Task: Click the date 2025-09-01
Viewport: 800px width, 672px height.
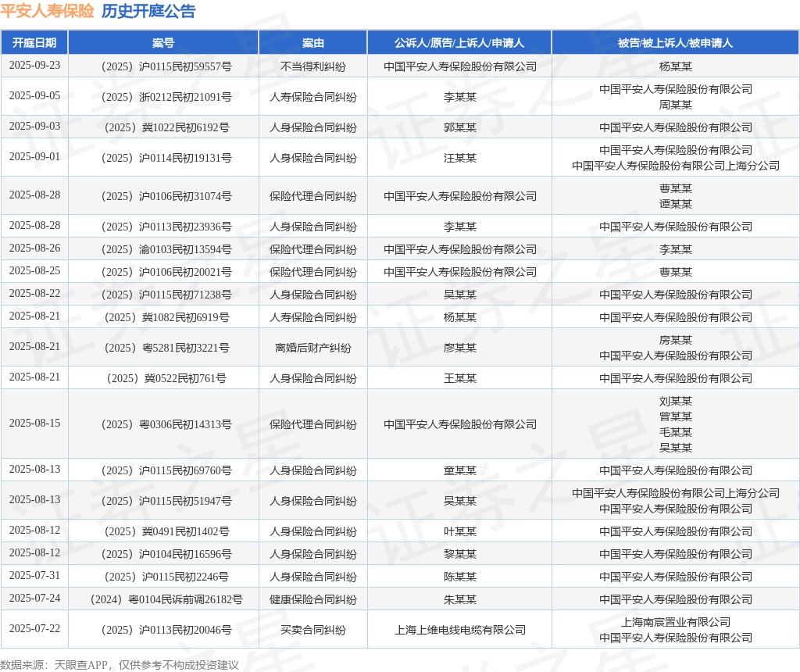Action: click(x=34, y=156)
